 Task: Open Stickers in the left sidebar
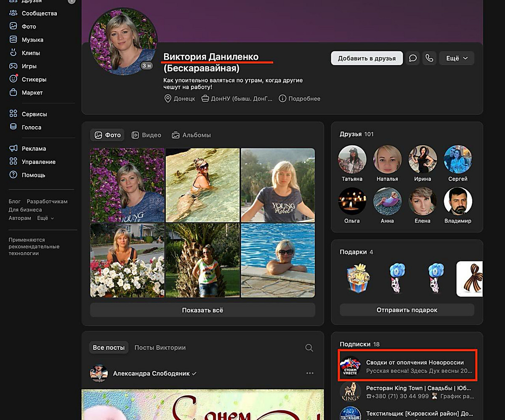(x=34, y=79)
